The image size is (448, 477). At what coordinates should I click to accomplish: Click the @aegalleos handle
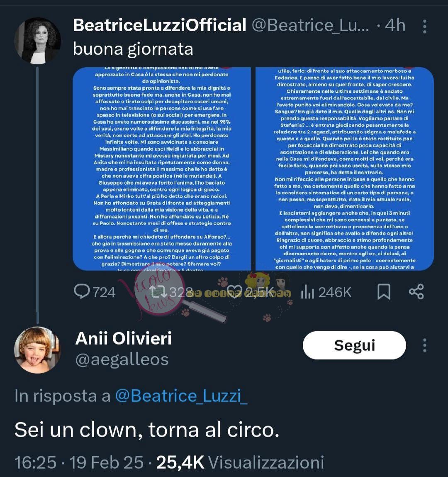point(122,360)
